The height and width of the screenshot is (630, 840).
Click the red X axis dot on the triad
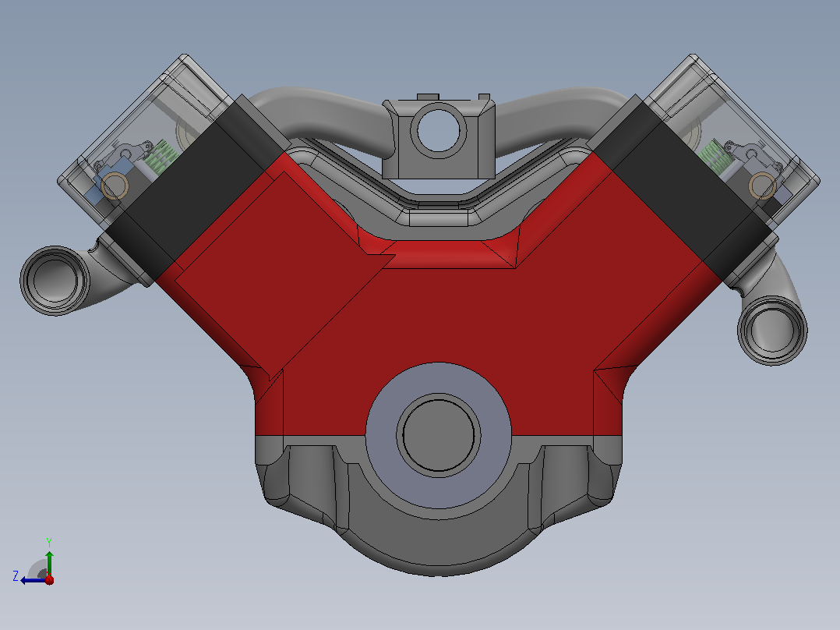[49, 579]
